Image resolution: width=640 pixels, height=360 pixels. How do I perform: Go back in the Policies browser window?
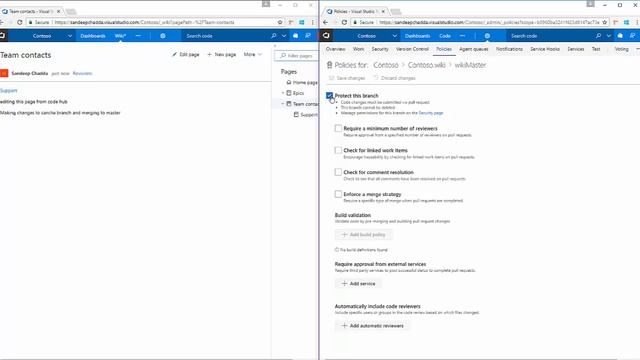pos(326,22)
